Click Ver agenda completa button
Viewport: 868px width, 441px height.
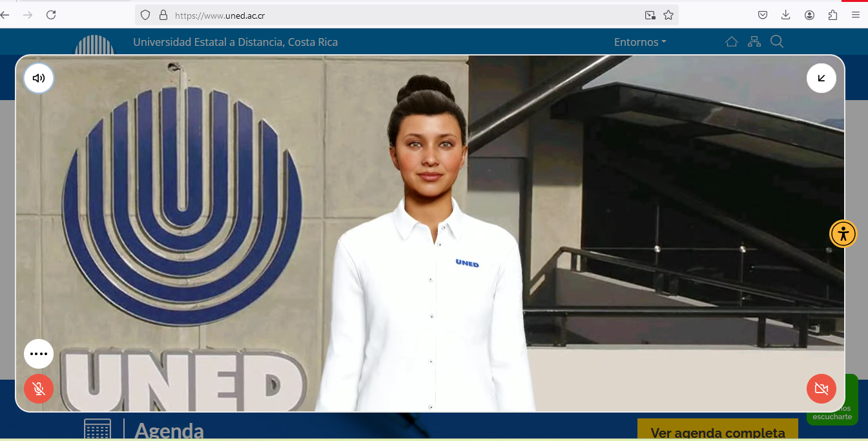pyautogui.click(x=718, y=433)
